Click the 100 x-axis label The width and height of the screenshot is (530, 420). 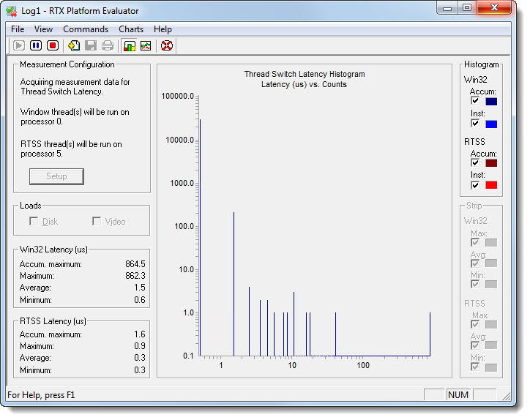[x=363, y=365]
